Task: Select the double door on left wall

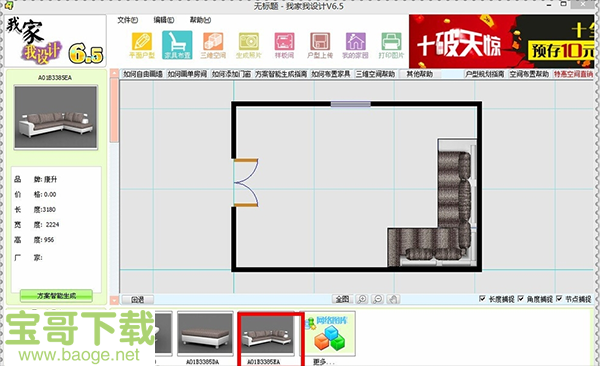Action: tap(246, 183)
